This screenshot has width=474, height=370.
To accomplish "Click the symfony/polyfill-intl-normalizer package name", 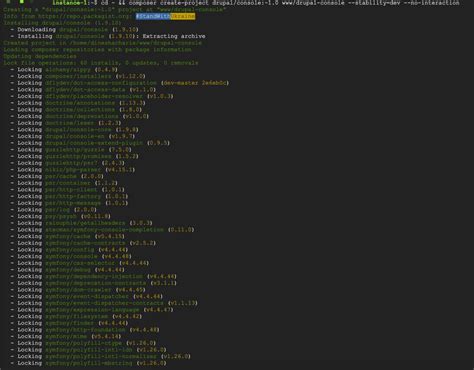I will tap(101, 356).
